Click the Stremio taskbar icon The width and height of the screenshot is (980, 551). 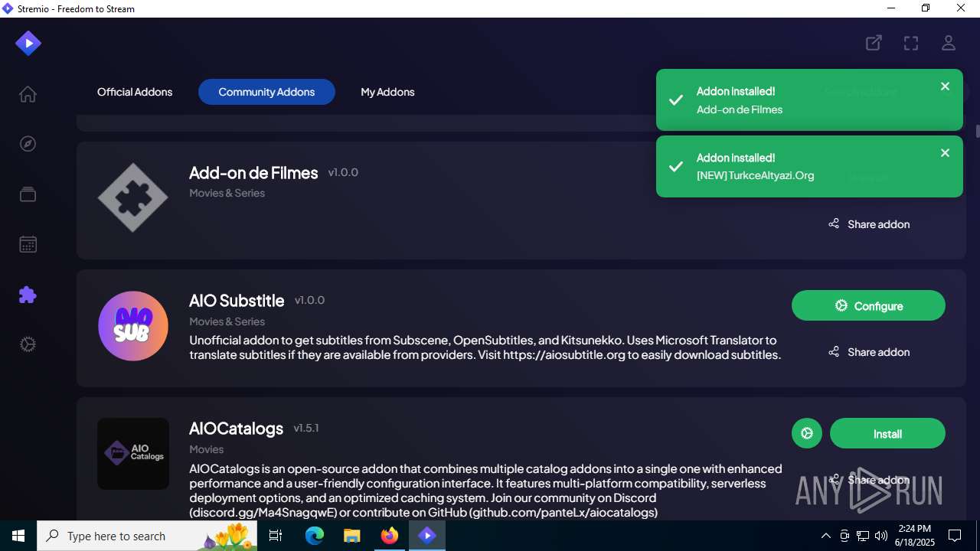click(x=427, y=536)
